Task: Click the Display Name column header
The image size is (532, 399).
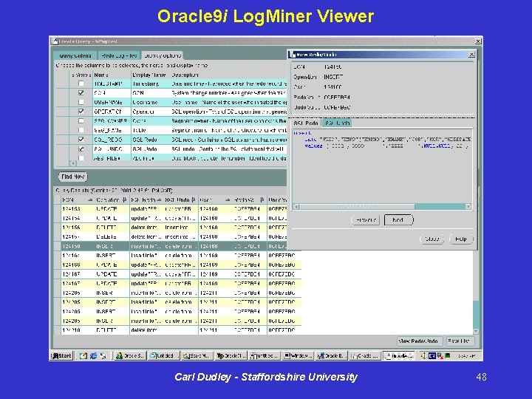Action: (150, 75)
